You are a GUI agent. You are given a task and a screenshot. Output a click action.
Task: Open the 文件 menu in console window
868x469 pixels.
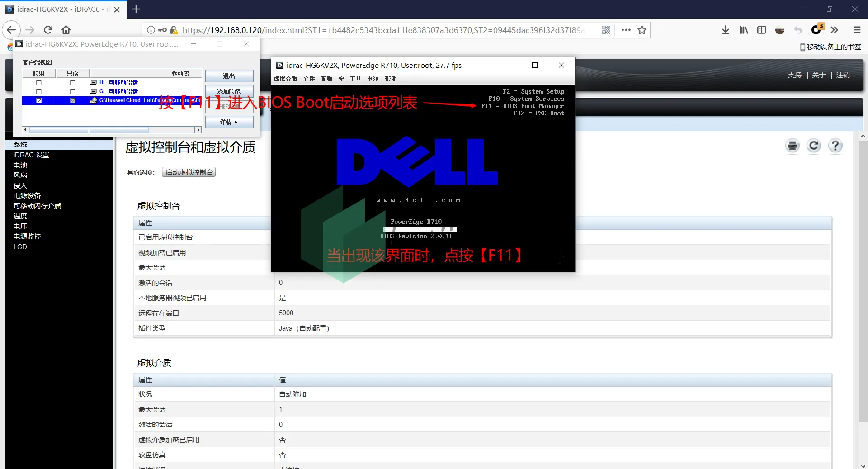(309, 79)
